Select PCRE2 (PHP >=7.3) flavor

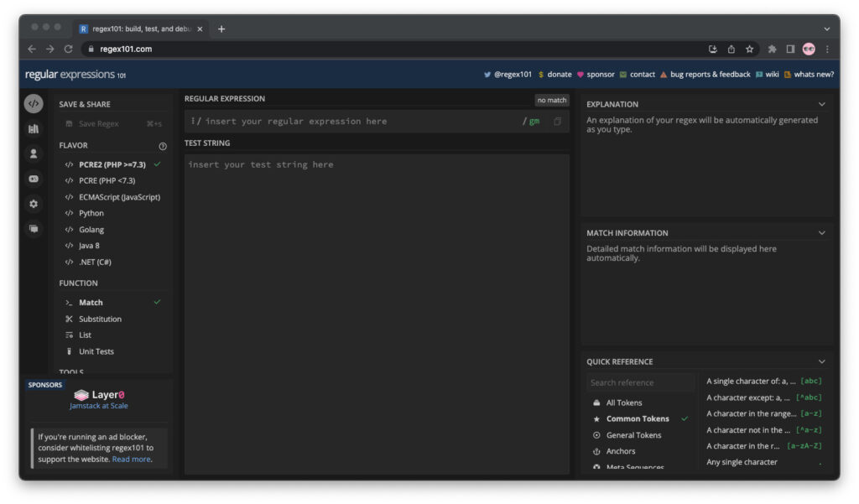pos(113,164)
